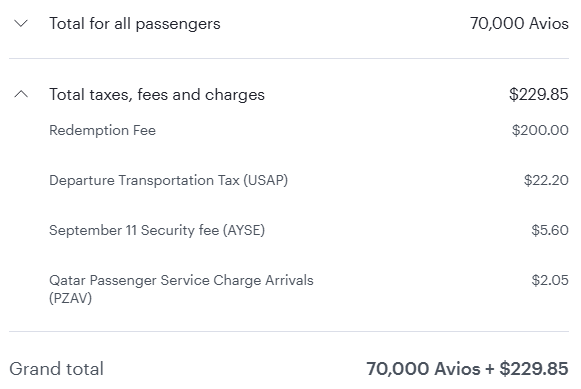The image size is (581, 389).
Task: Click the 70,000 Avios + $229.85 grand total
Action: [467, 369]
